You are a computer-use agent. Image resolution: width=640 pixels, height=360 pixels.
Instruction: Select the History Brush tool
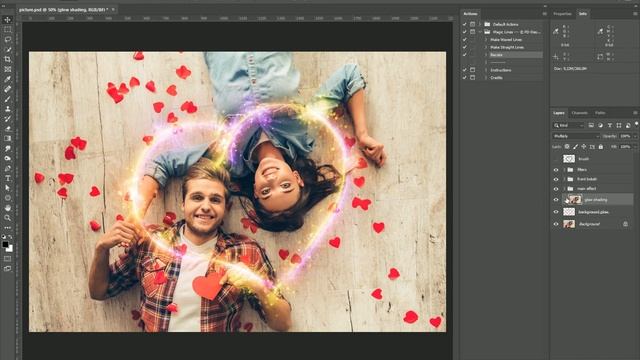click(7, 119)
